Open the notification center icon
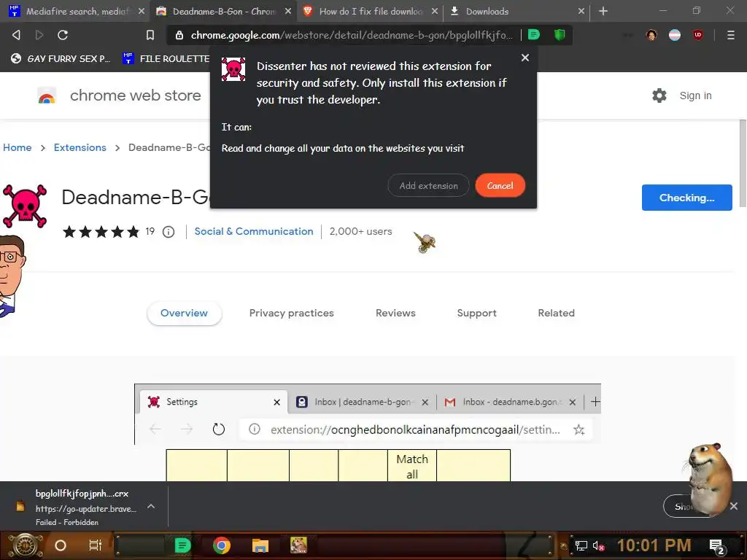This screenshot has width=747, height=560. point(716,545)
